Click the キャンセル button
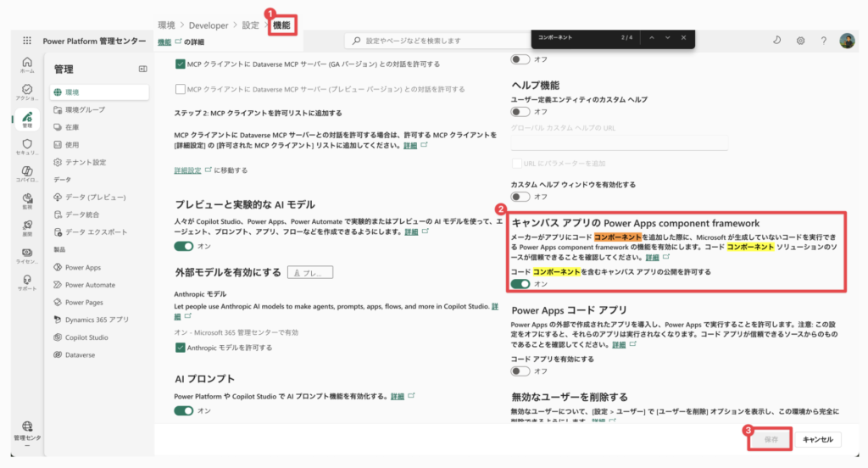Viewport: 868px width, 468px height. pyautogui.click(x=819, y=439)
